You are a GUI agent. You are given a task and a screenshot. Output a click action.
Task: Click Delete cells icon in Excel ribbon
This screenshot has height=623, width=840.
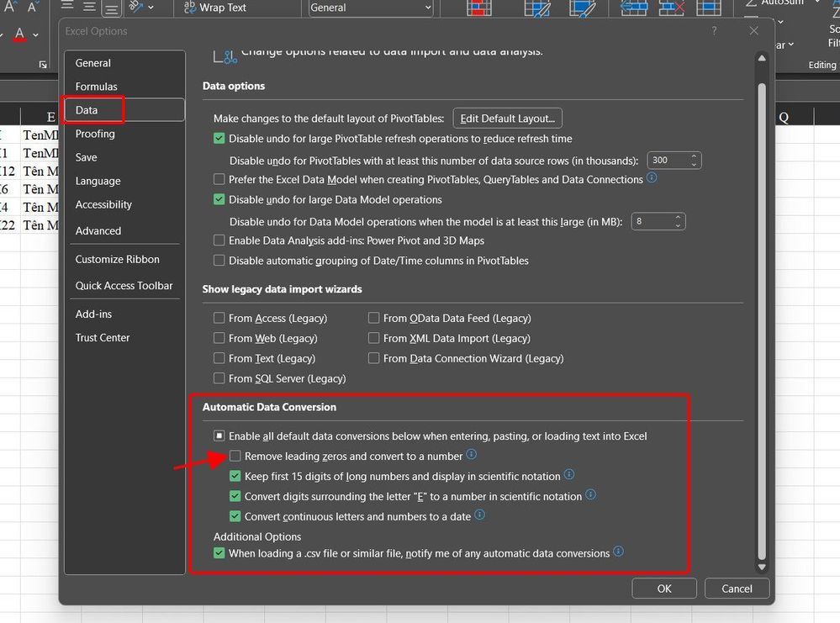(671, 7)
